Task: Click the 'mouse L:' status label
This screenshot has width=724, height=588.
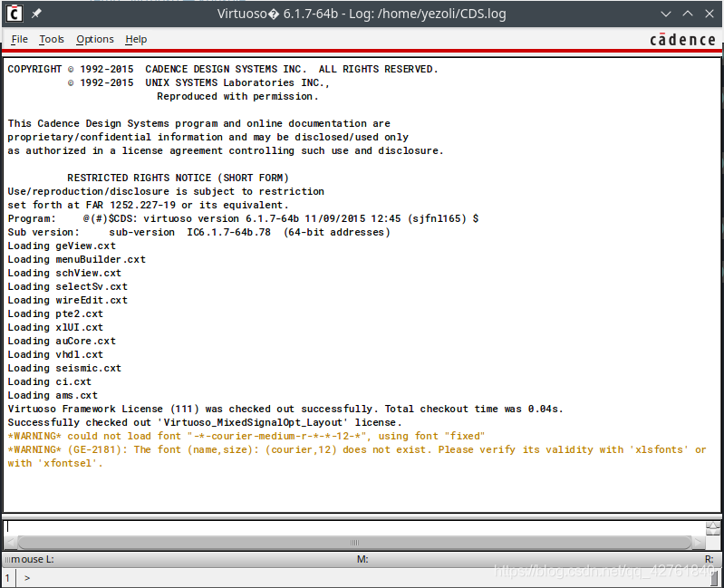Action: point(33,559)
